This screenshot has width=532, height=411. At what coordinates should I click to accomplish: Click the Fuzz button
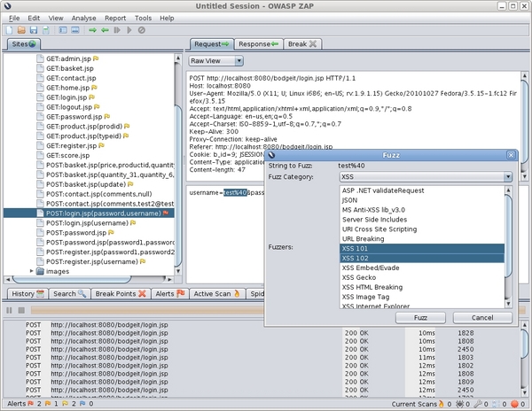(x=420, y=317)
